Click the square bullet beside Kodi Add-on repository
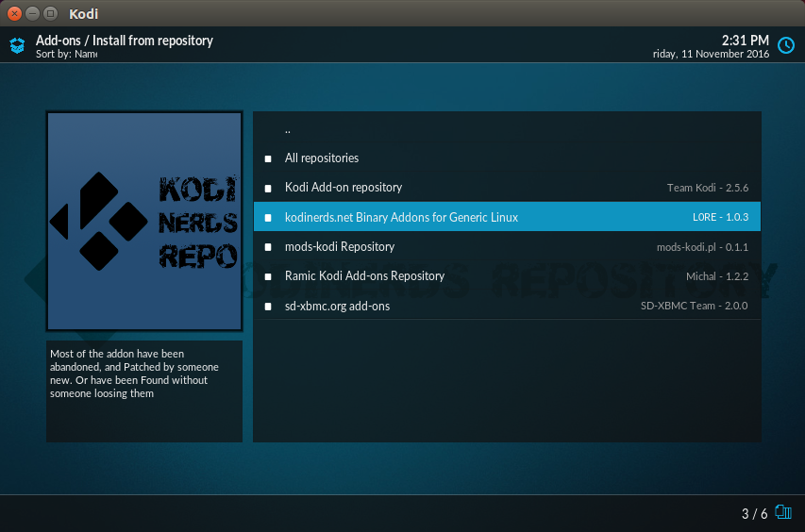Viewport: 805px width, 532px height. click(x=268, y=189)
